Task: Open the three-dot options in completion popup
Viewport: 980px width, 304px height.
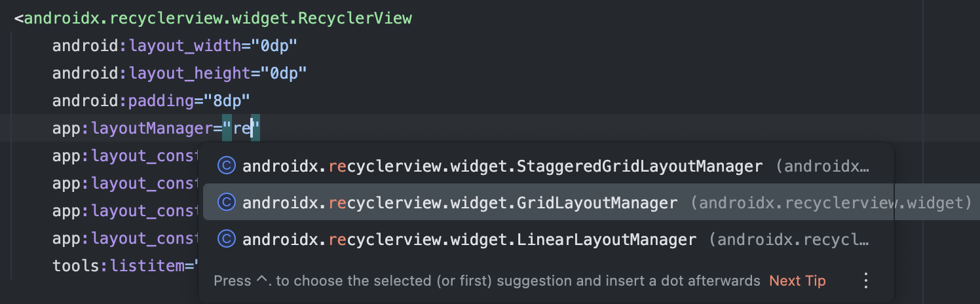Action: click(x=866, y=281)
